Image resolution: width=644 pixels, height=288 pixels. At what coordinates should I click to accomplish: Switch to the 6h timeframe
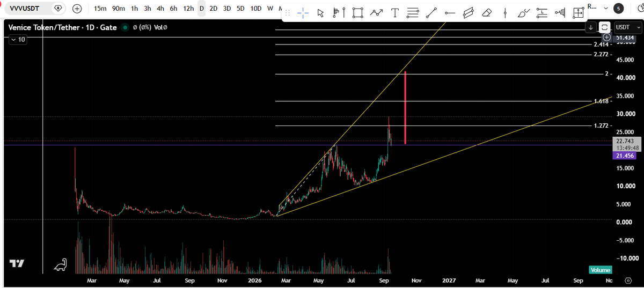coord(173,9)
